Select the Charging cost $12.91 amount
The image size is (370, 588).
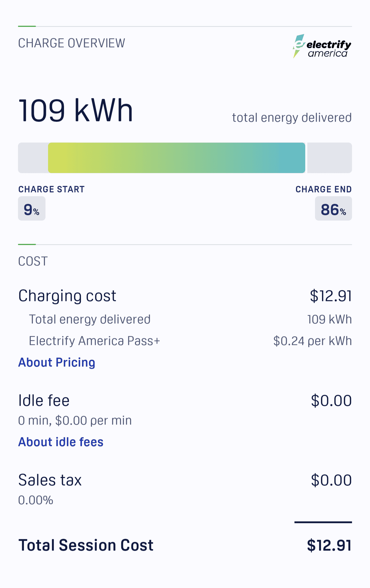pos(331,296)
